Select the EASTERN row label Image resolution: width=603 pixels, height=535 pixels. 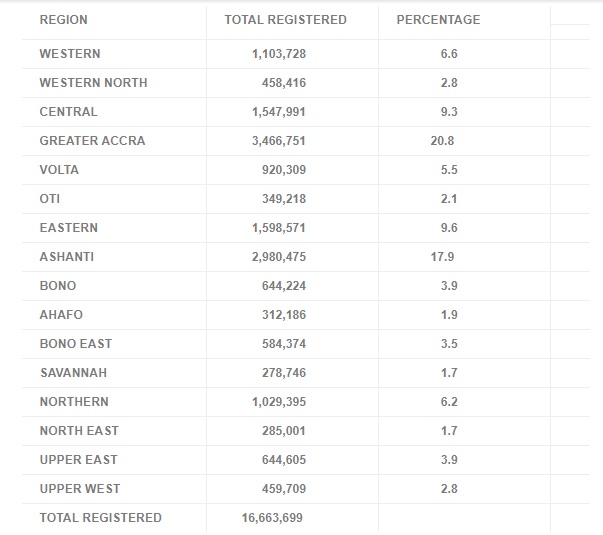(x=68, y=228)
